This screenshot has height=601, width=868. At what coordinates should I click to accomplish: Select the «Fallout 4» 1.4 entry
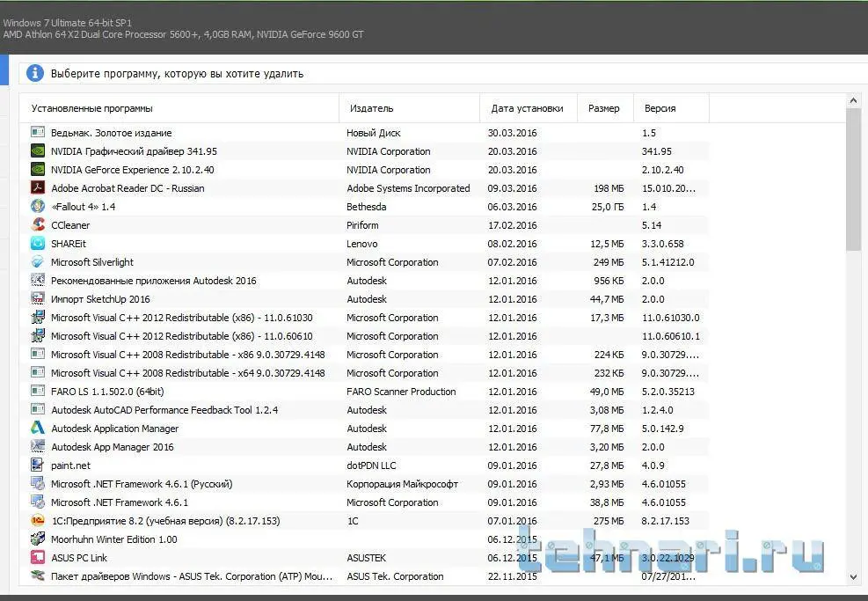pos(83,207)
